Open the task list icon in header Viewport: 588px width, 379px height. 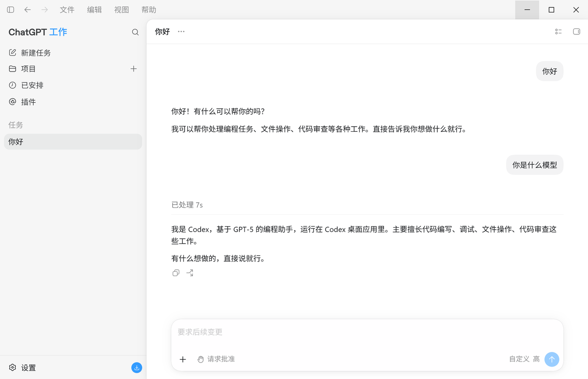[559, 32]
